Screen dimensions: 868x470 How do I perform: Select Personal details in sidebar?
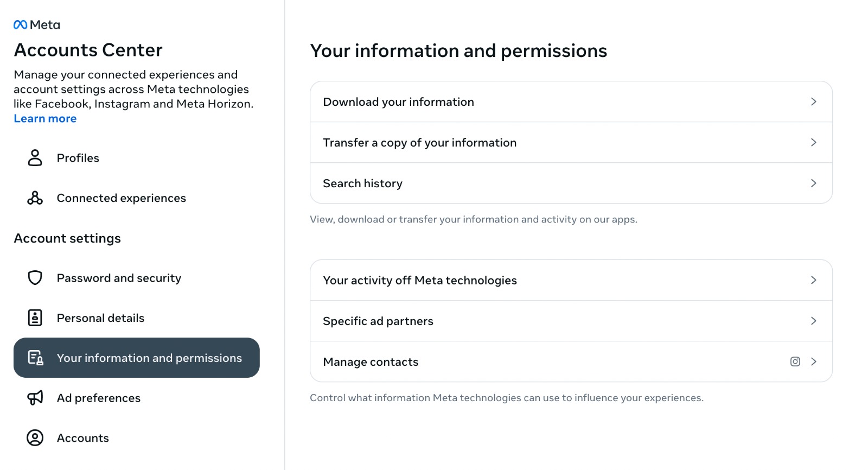(x=137, y=317)
